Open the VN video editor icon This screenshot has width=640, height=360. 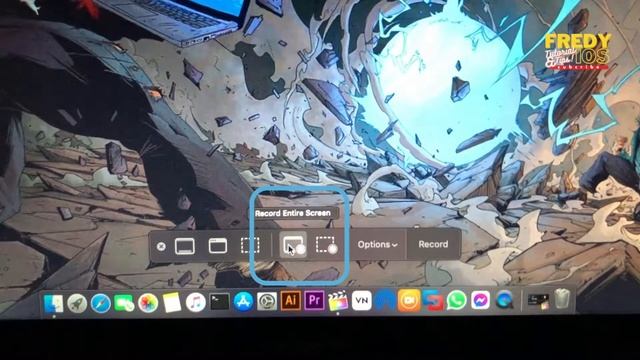point(362,301)
